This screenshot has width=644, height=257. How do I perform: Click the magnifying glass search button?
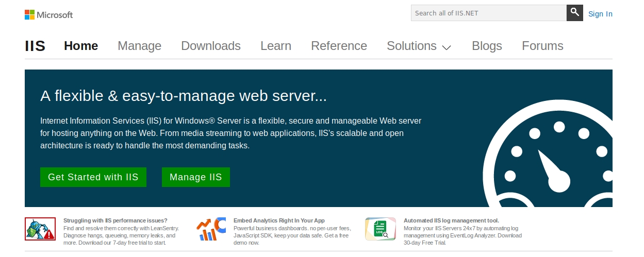point(574,13)
